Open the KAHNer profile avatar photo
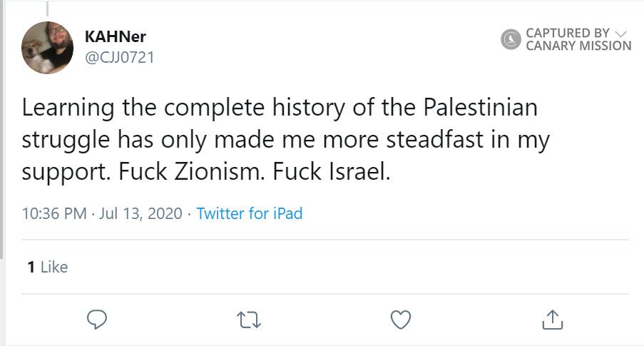 coord(48,48)
